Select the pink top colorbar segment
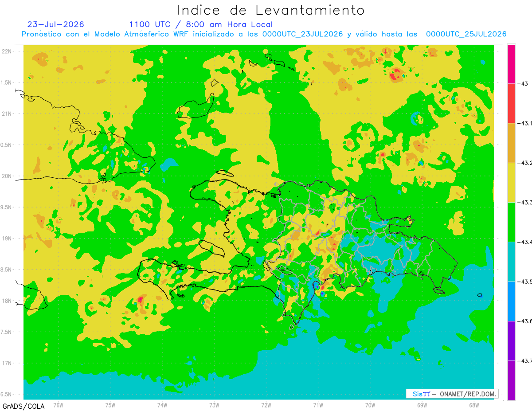The height and width of the screenshot is (411, 532). pos(511,64)
